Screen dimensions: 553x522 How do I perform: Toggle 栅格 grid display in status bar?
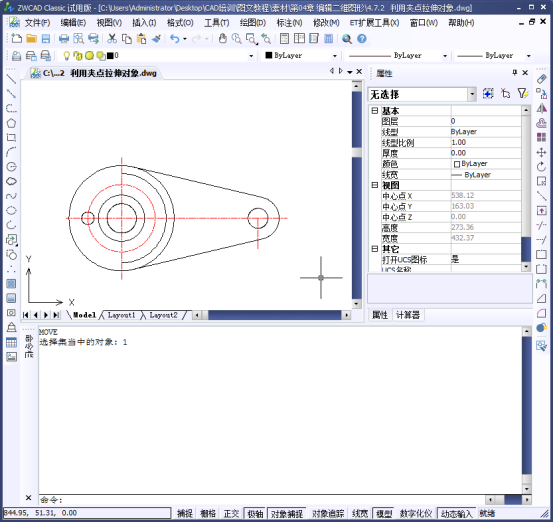(x=208, y=514)
